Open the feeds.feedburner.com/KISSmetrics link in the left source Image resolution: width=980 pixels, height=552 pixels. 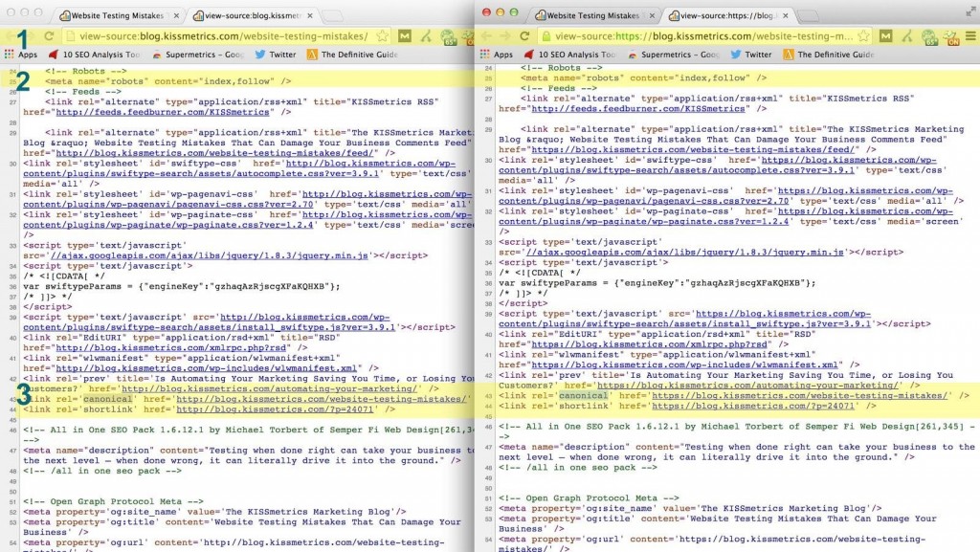tap(163, 112)
